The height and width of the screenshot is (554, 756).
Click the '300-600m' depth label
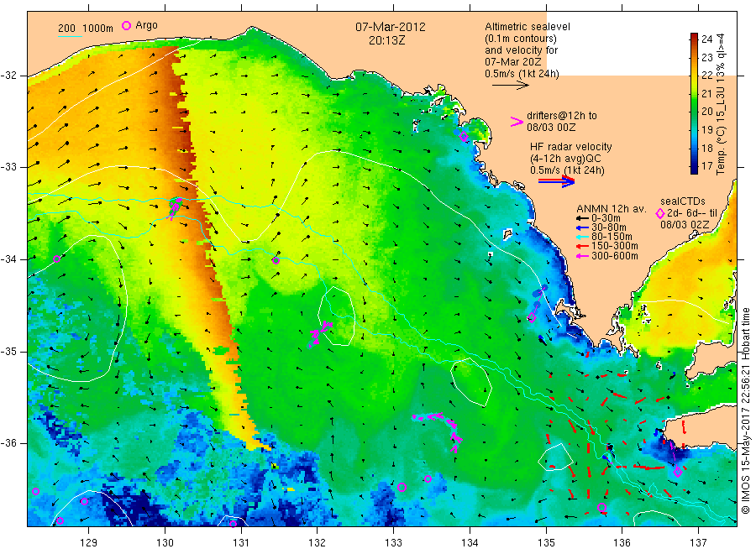click(x=615, y=256)
